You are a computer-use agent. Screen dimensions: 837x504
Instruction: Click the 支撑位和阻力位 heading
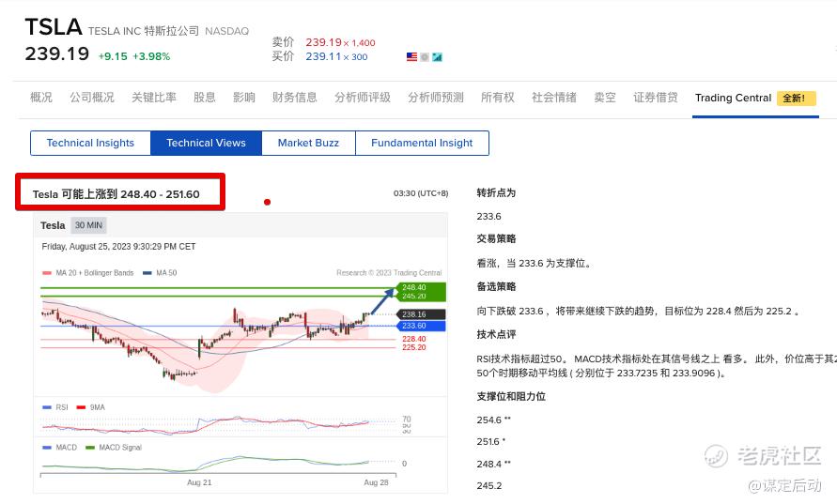coord(511,397)
